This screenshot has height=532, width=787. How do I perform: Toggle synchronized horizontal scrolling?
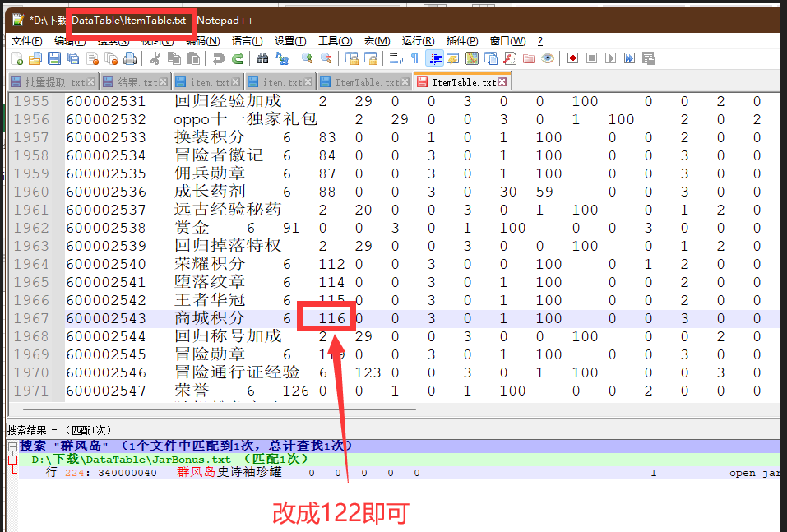[x=371, y=58]
